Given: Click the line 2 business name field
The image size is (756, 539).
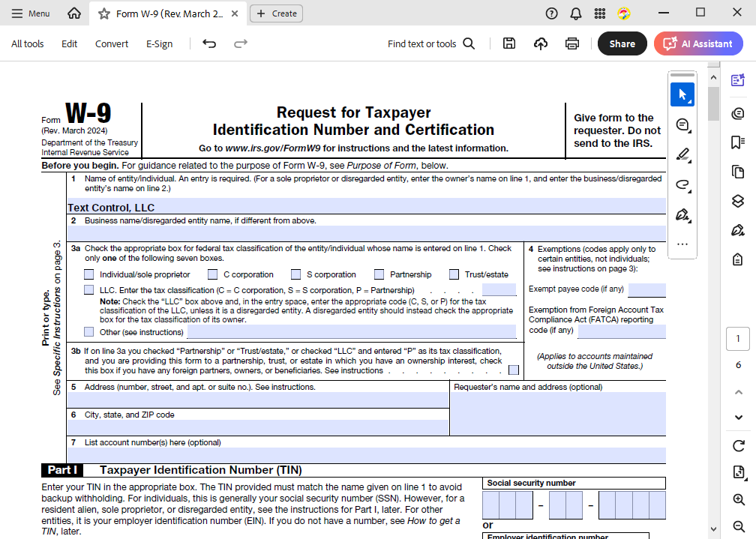Looking at the screenshot, I should click(367, 233).
